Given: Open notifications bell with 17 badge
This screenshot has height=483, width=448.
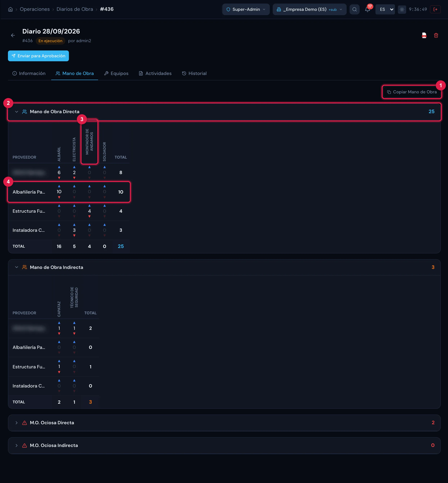Looking at the screenshot, I should [368, 9].
